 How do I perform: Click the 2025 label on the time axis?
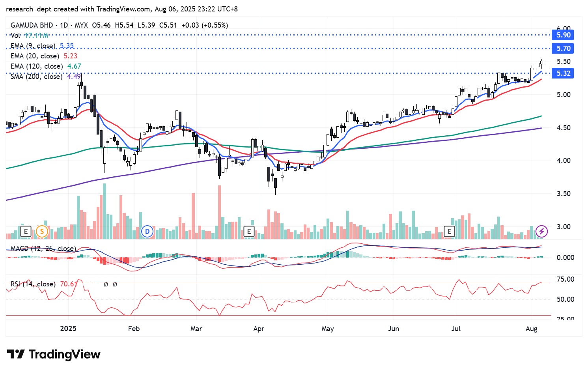point(68,329)
